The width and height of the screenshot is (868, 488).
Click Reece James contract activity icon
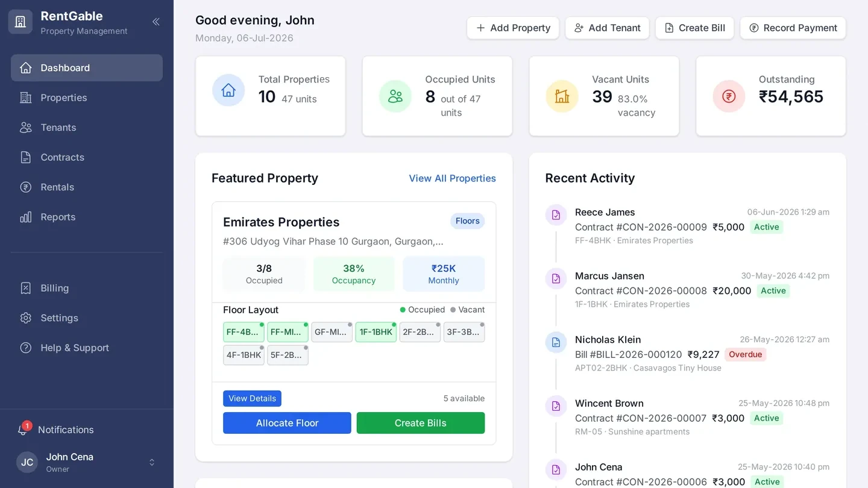(x=556, y=215)
